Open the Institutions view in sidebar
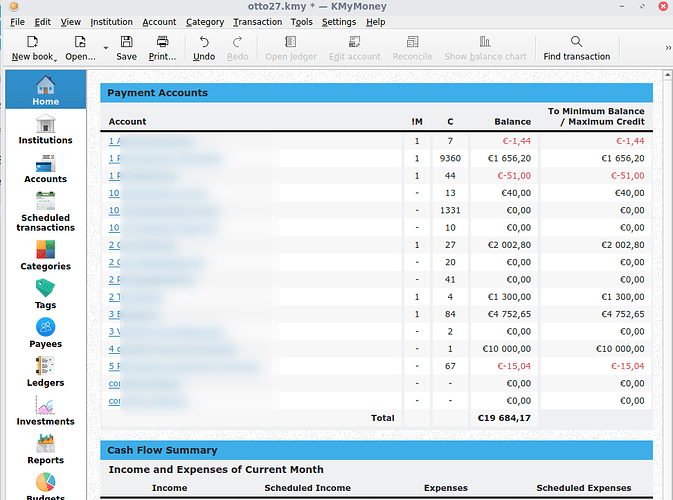Image resolution: width=673 pixels, height=500 pixels. [45, 130]
